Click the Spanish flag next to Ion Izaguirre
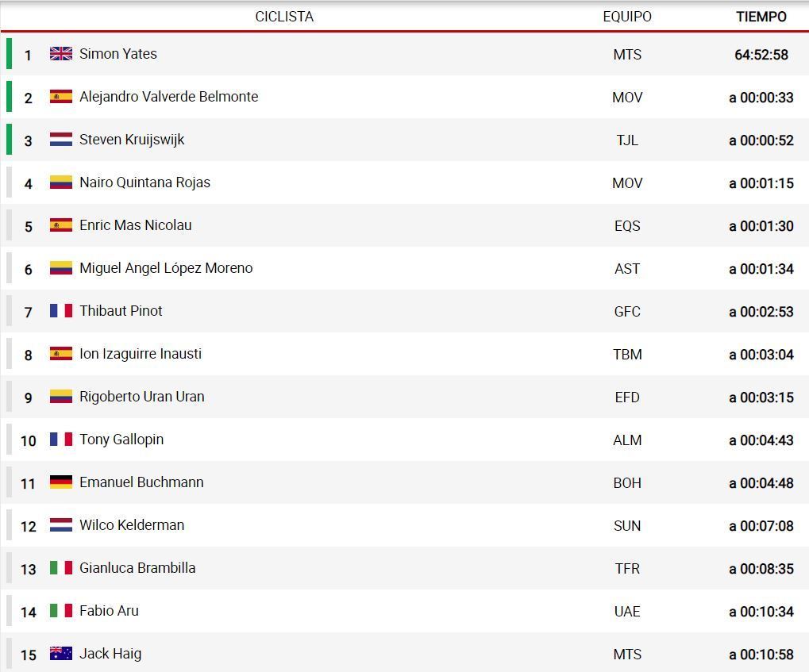 pos(61,353)
